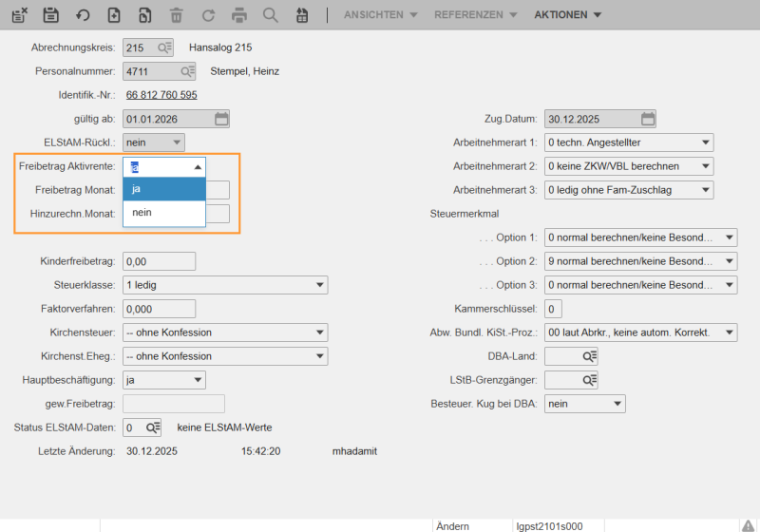Click the undo arrow icon
The height and width of the screenshot is (532, 760).
coord(83,15)
